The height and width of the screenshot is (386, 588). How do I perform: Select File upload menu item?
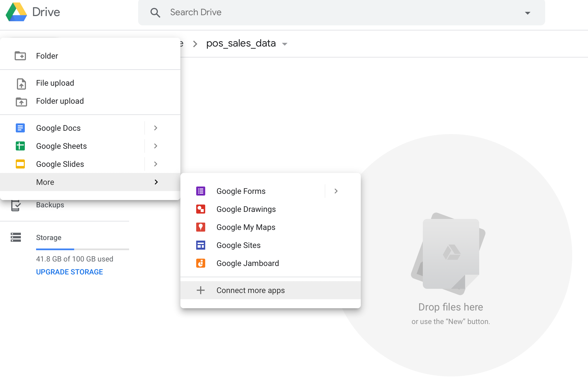click(x=90, y=83)
